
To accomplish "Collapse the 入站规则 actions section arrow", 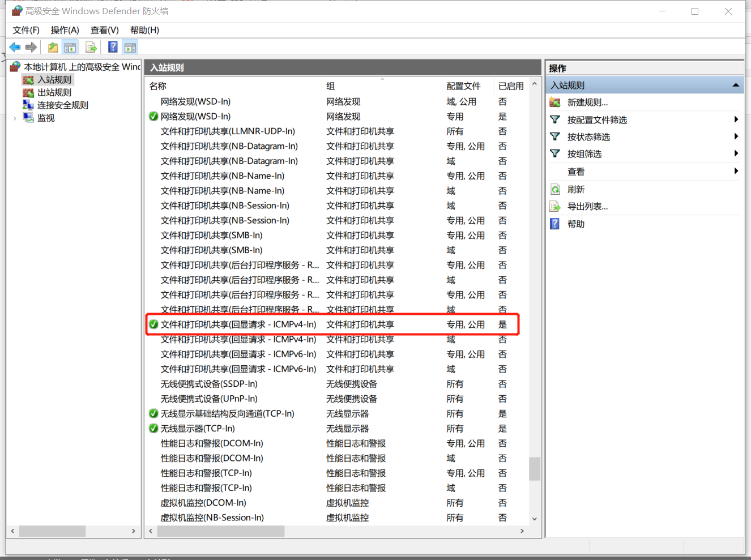I will pyautogui.click(x=736, y=86).
